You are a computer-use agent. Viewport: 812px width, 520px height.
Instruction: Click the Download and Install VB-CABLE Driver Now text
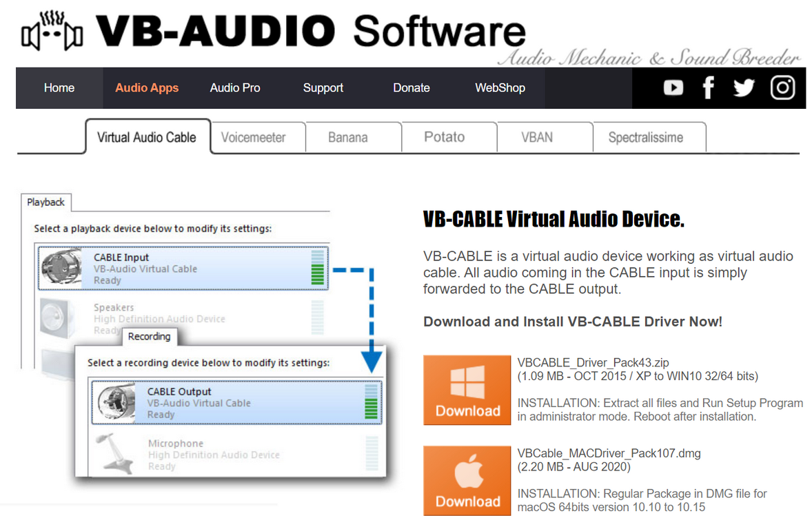point(573,322)
